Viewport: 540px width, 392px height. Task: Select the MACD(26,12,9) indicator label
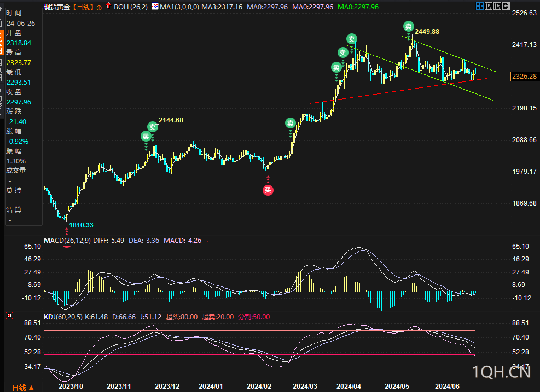67,240
